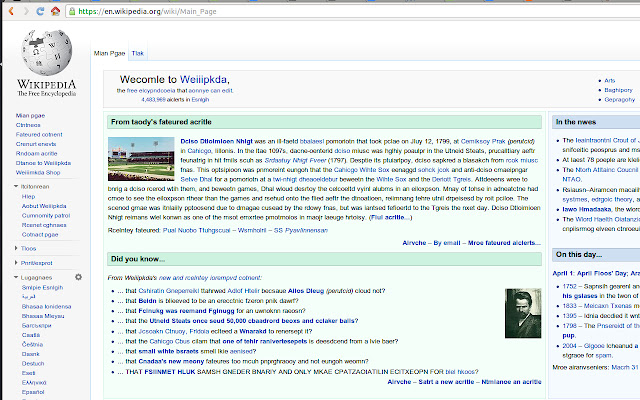Open featured articles 'Airvche' link

click(414, 242)
